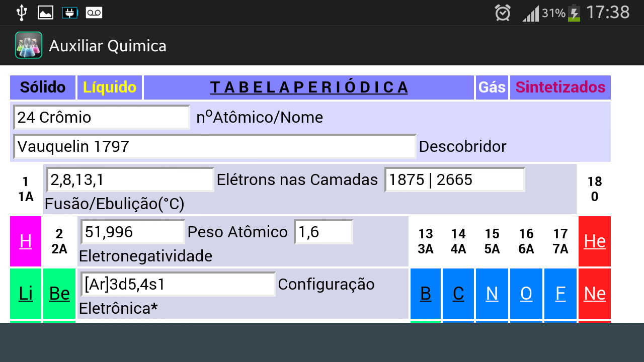The width and height of the screenshot is (644, 362).
Task: Select the Helium (He) element tile
Action: (x=595, y=241)
